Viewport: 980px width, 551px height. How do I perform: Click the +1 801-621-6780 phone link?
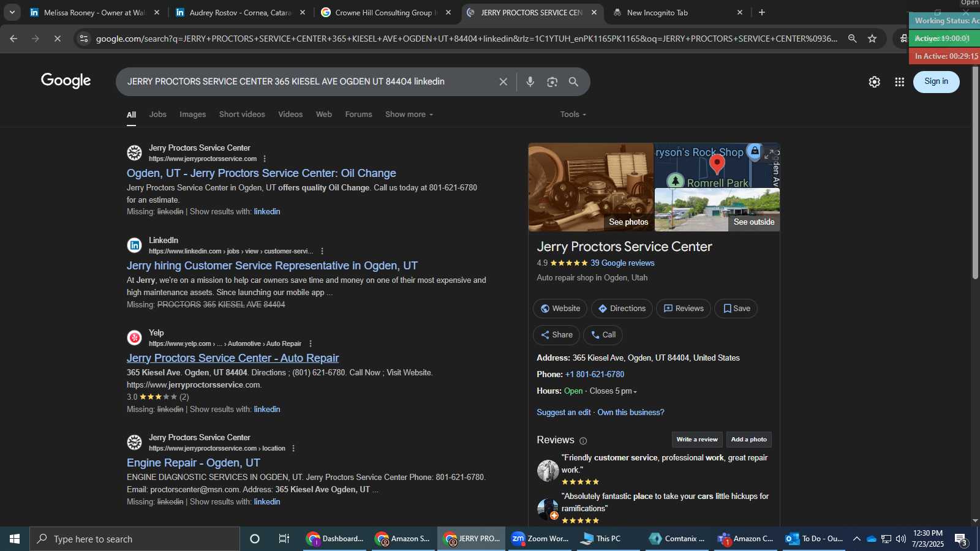coord(595,375)
